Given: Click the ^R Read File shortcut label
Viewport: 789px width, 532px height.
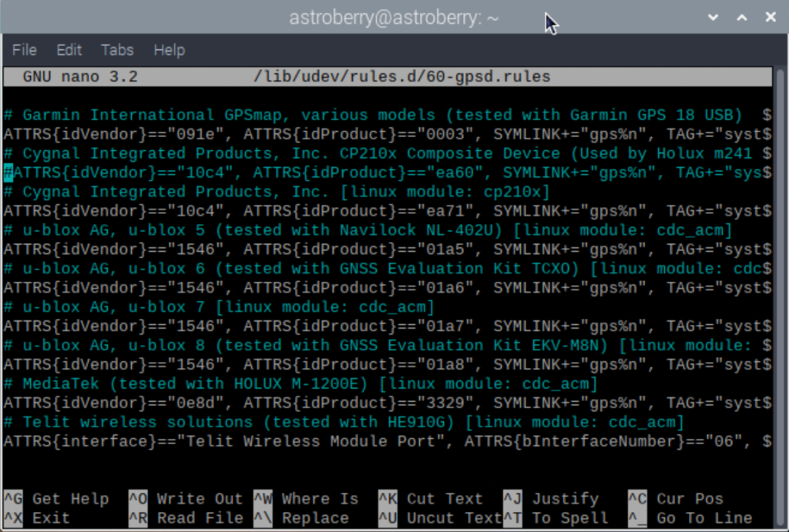Looking at the screenshot, I should [x=186, y=518].
